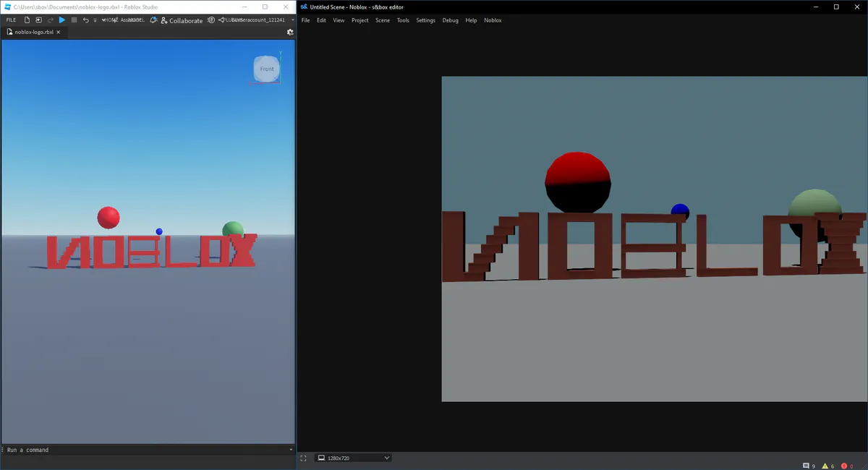Expand the command bar history dropdown

point(291,450)
